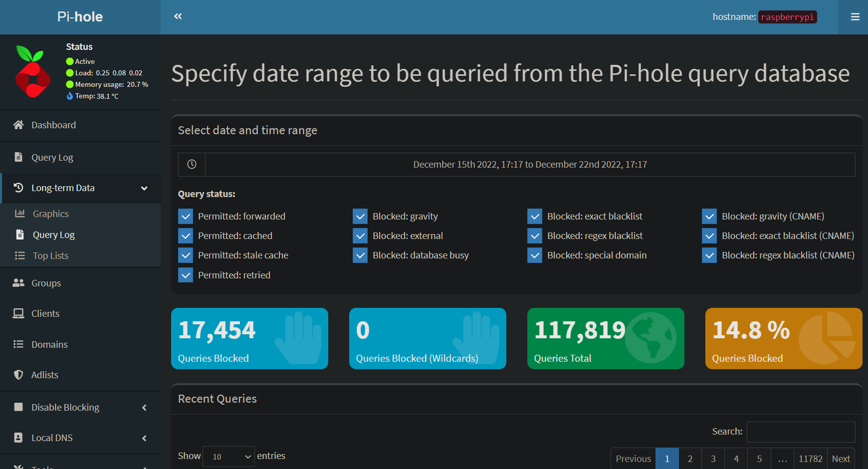Image resolution: width=868 pixels, height=469 pixels.
Task: Open the hamburger menu at top right
Action: click(x=855, y=17)
